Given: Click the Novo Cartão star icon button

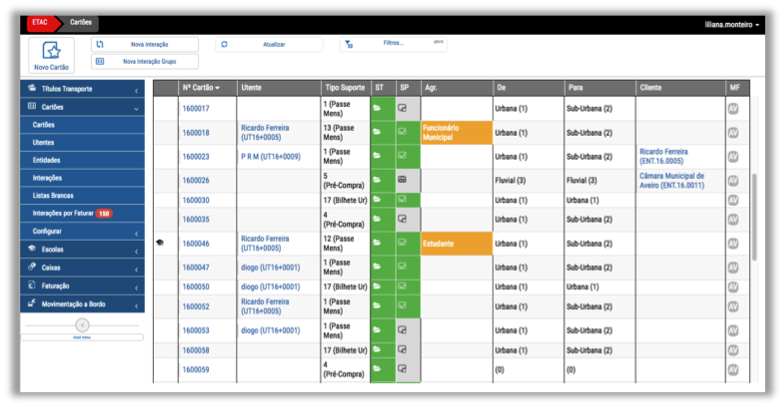Looking at the screenshot, I should (51, 54).
